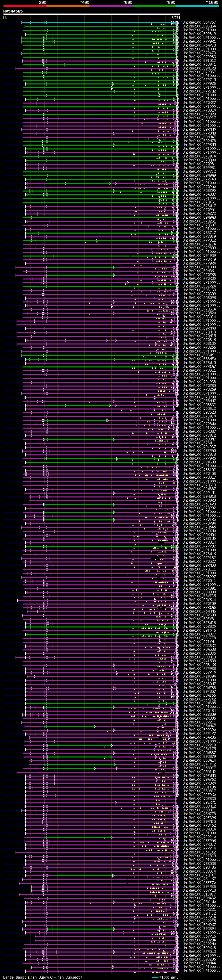Select the UniRef100_A2X3D5 label
The width and height of the screenshot is (222, 980).
point(199,718)
